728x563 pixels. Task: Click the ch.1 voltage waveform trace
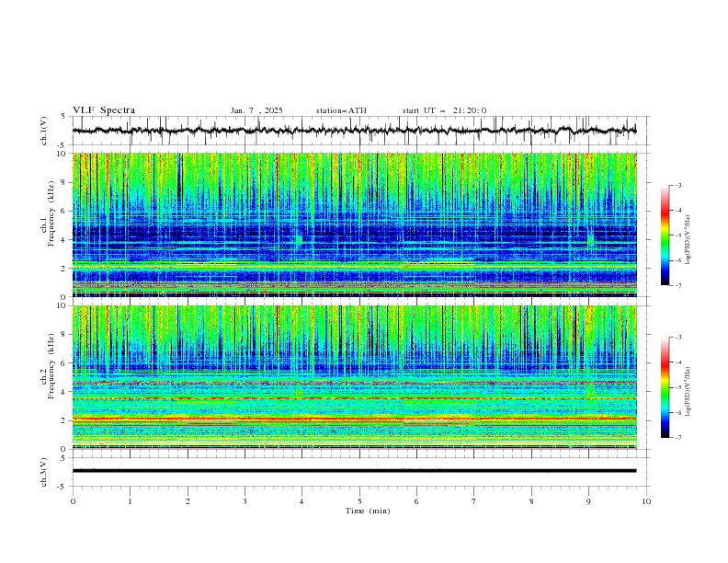tap(354, 131)
